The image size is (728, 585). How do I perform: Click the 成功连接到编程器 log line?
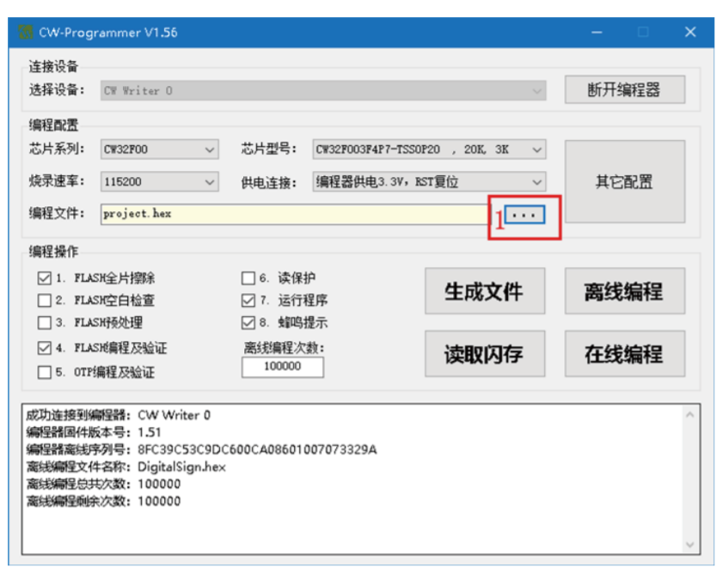click(x=119, y=415)
